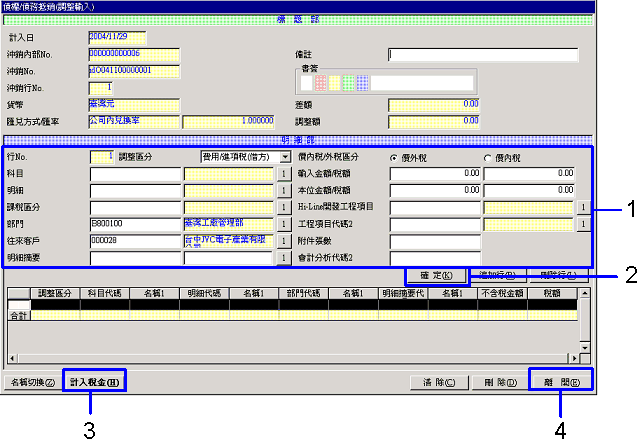The height and width of the screenshot is (446, 638).
Task: Click the 刪除行 button
Action: click(558, 275)
